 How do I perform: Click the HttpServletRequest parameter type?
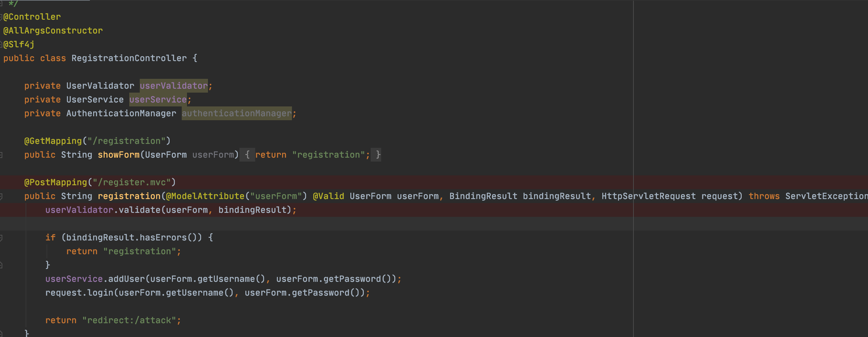coord(648,196)
